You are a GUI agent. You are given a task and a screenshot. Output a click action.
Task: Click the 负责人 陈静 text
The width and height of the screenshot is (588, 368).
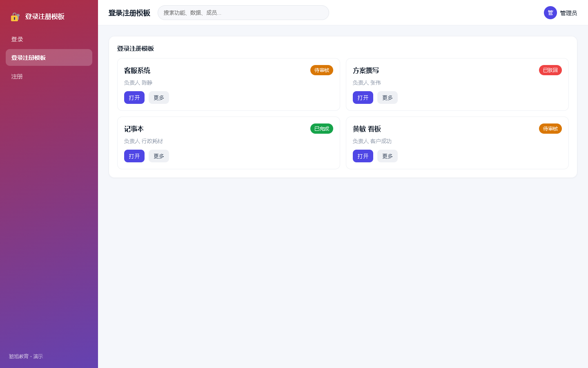point(138,83)
